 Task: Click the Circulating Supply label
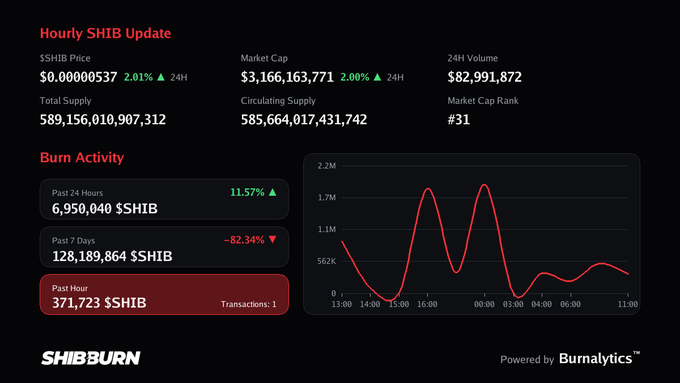278,101
